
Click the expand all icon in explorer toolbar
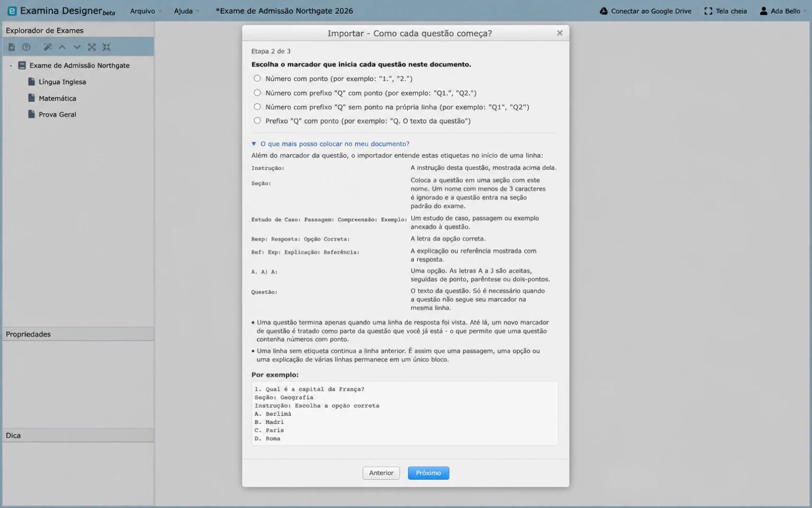[92, 47]
